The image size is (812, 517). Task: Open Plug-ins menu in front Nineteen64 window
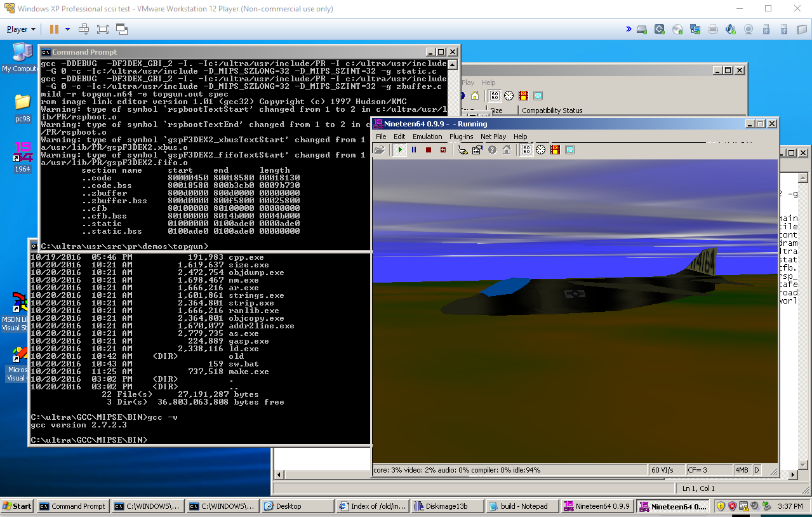pyautogui.click(x=462, y=137)
